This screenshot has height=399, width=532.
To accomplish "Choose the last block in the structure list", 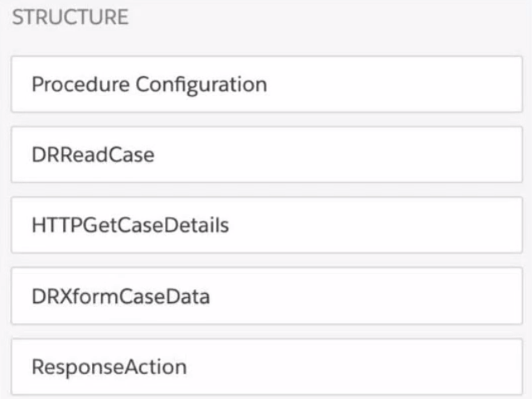I will [266, 365].
